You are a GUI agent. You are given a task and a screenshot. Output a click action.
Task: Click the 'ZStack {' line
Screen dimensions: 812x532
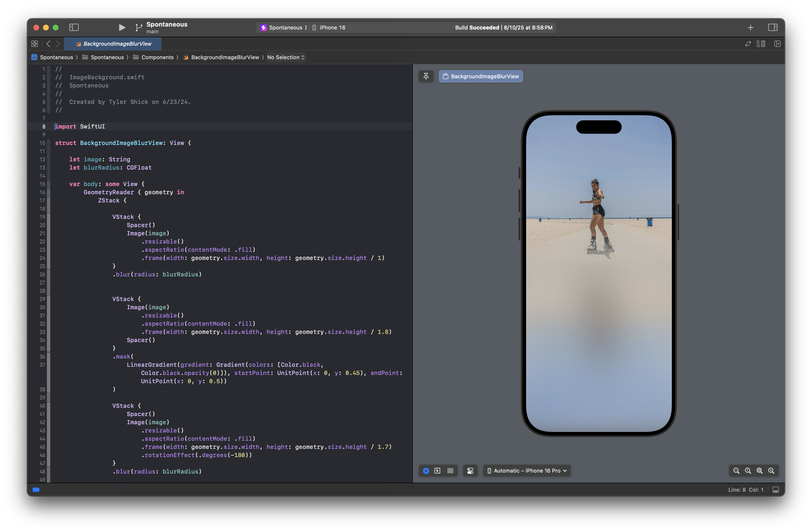point(112,201)
